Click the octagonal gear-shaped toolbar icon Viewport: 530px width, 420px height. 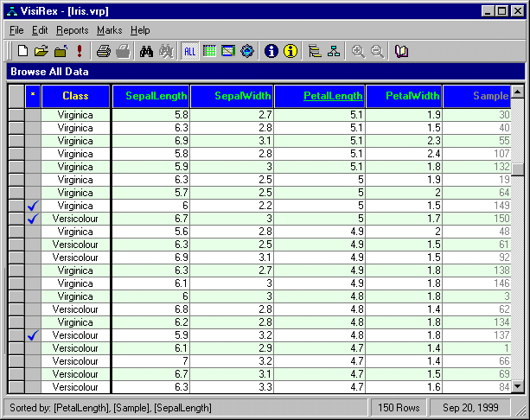[x=247, y=51]
